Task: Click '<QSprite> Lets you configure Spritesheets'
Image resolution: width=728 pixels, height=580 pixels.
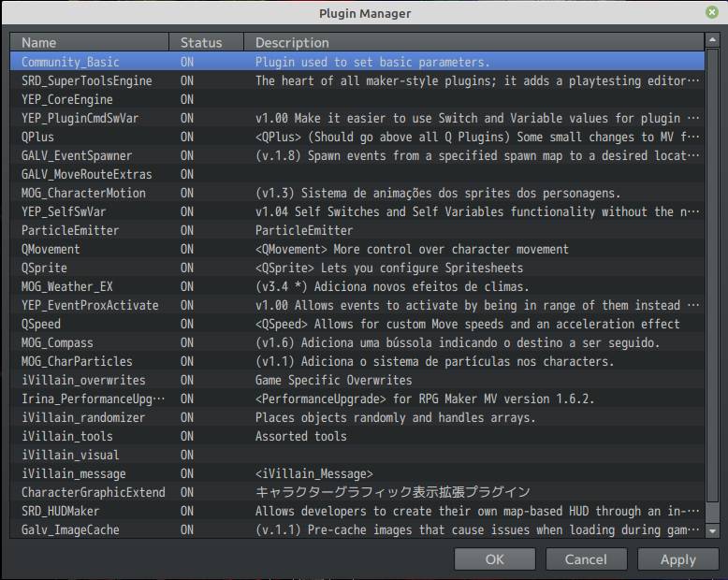Action: 389,268
